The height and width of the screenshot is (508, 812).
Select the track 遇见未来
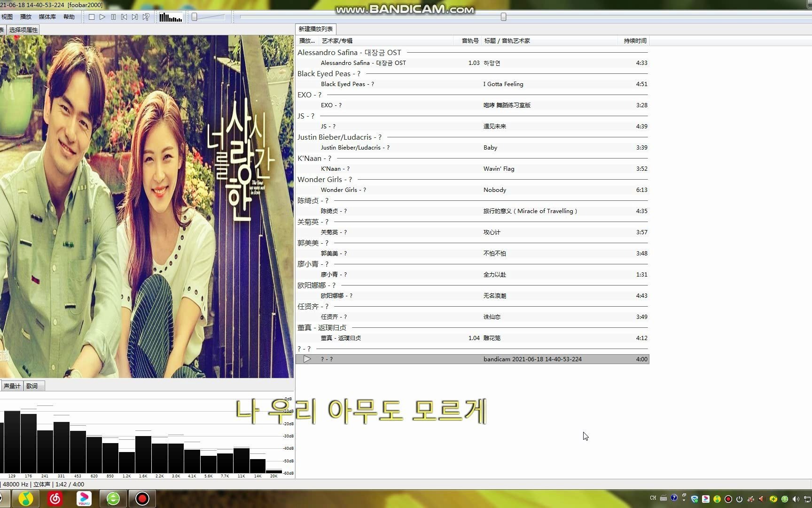pos(472,127)
